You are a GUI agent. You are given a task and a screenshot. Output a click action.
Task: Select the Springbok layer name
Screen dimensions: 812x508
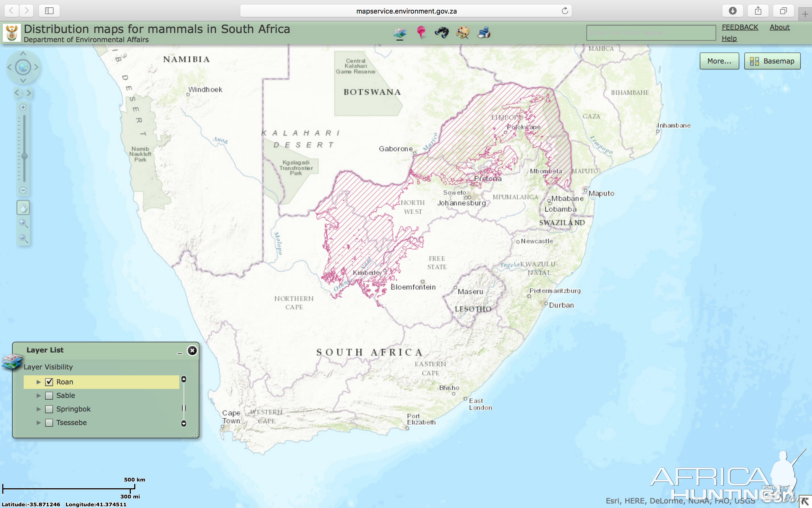point(74,409)
